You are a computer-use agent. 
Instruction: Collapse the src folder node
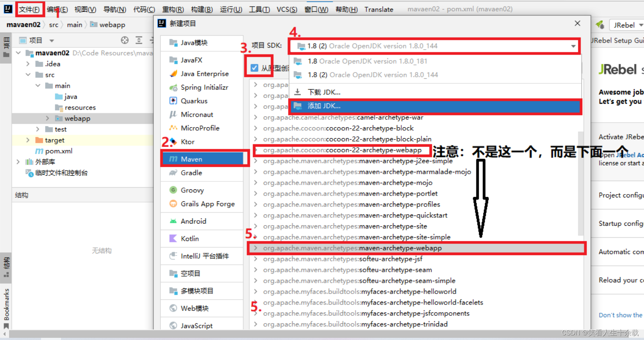tap(28, 75)
